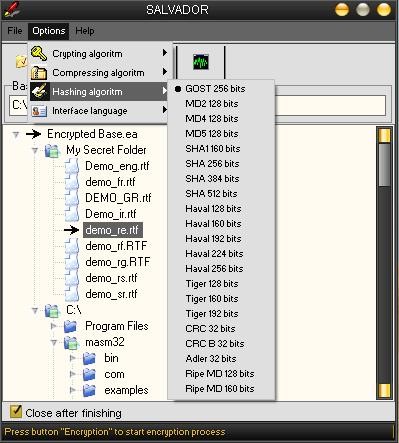The width and height of the screenshot is (399, 443).
Task: Select demo_fr.rtf file
Action: point(110,182)
